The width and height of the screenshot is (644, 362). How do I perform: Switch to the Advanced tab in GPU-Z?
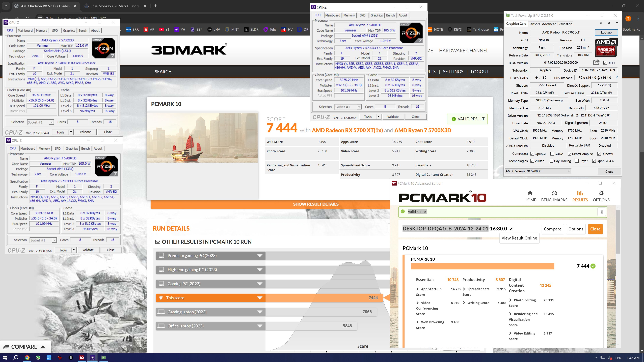(x=549, y=24)
